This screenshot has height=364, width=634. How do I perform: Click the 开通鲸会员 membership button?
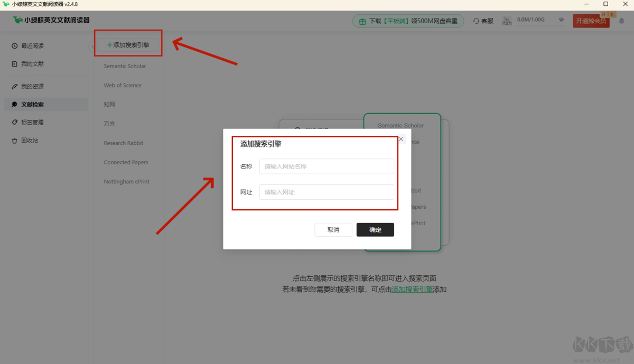click(591, 21)
